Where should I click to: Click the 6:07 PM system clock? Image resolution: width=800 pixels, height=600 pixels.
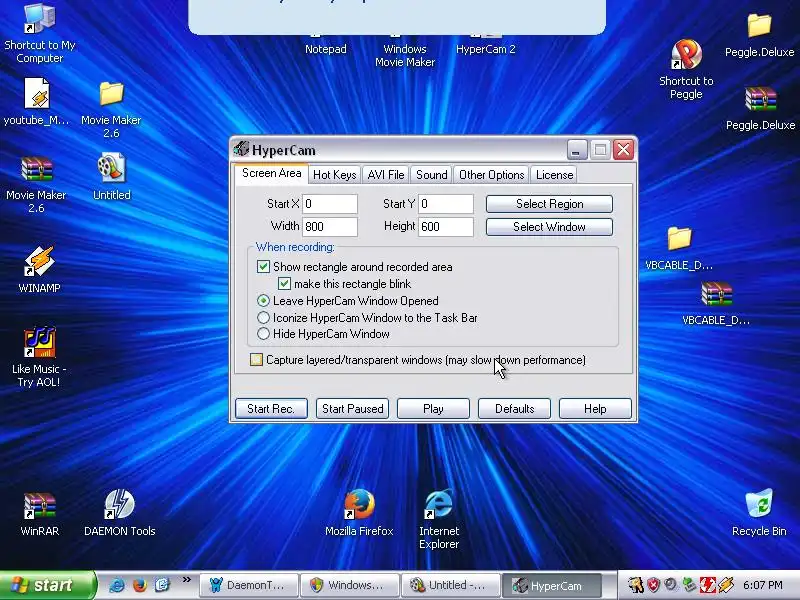click(x=763, y=585)
